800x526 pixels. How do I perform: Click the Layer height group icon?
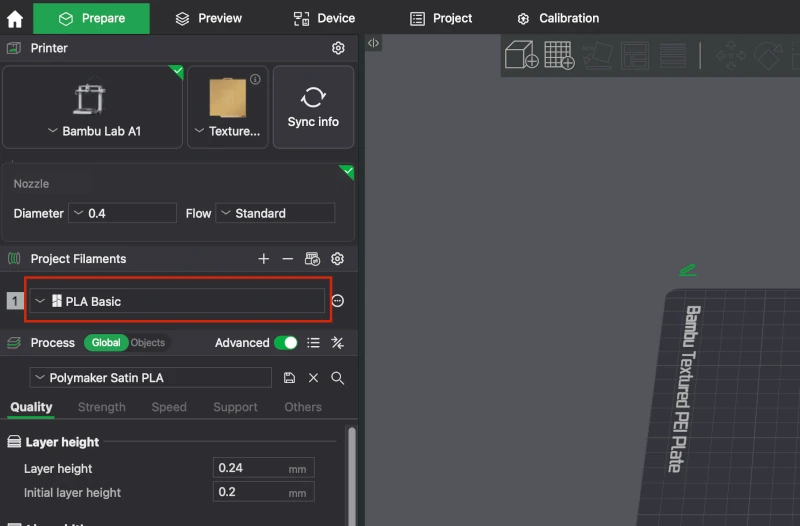(14, 441)
